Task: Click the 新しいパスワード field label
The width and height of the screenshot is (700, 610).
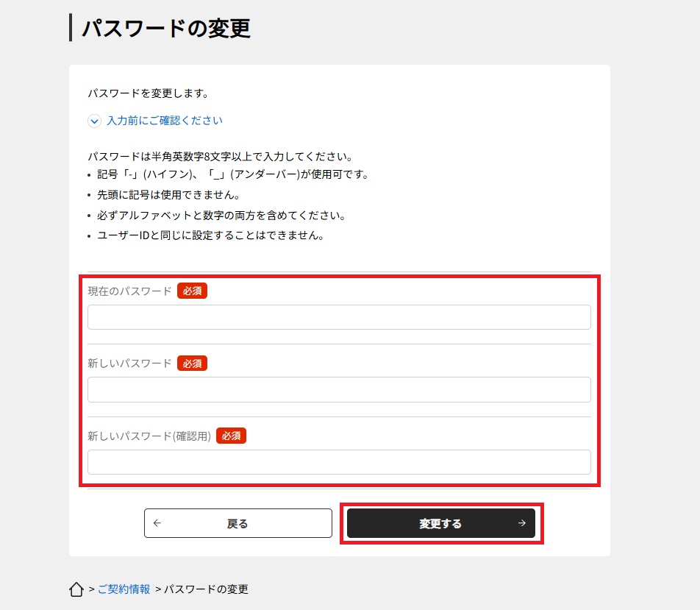Action: pos(129,363)
